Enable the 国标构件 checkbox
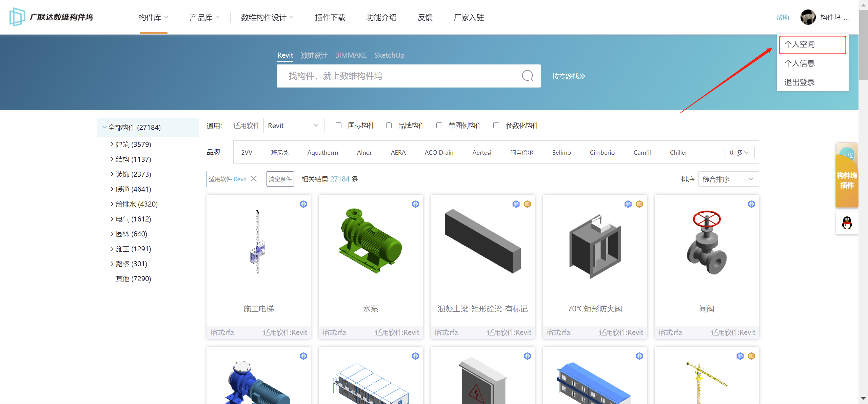The height and width of the screenshot is (404, 868). point(338,126)
